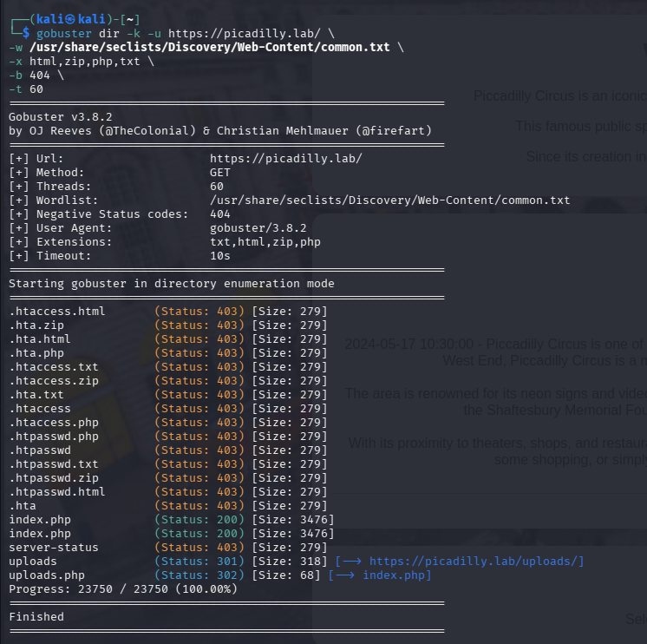Click the .htpasswd.html result entry
647x644 pixels.
[x=57, y=491]
